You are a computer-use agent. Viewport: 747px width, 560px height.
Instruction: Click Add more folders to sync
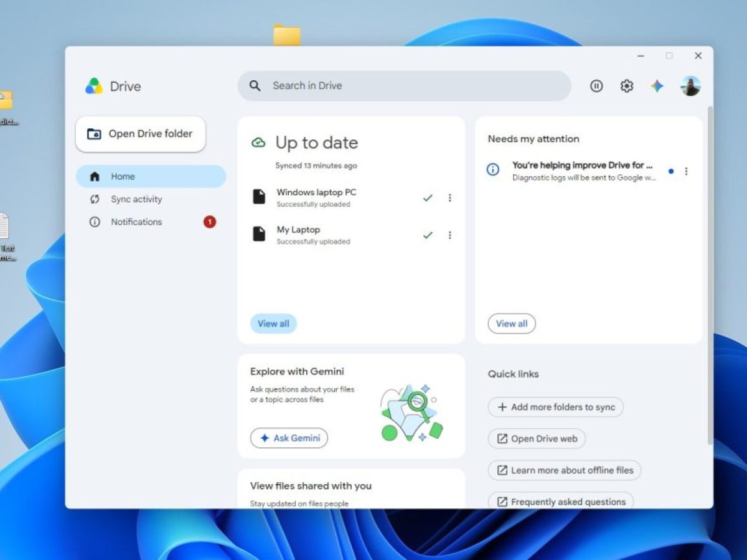(x=556, y=407)
